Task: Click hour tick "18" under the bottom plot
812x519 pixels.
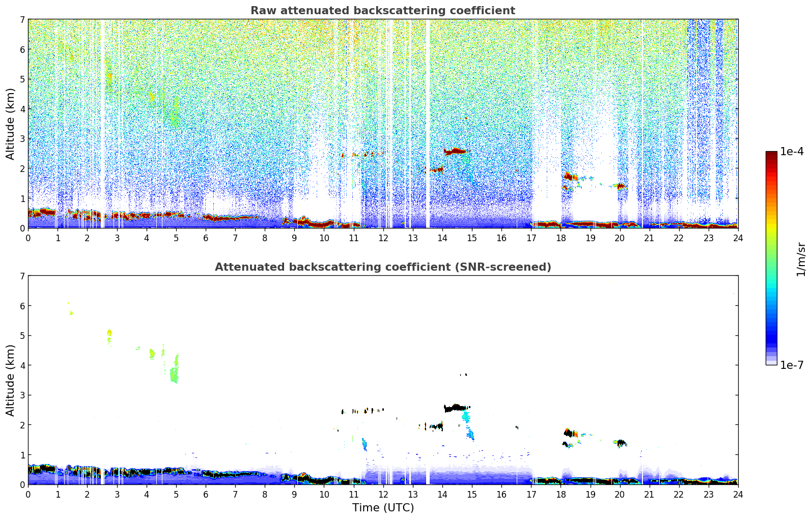Action: [561, 494]
